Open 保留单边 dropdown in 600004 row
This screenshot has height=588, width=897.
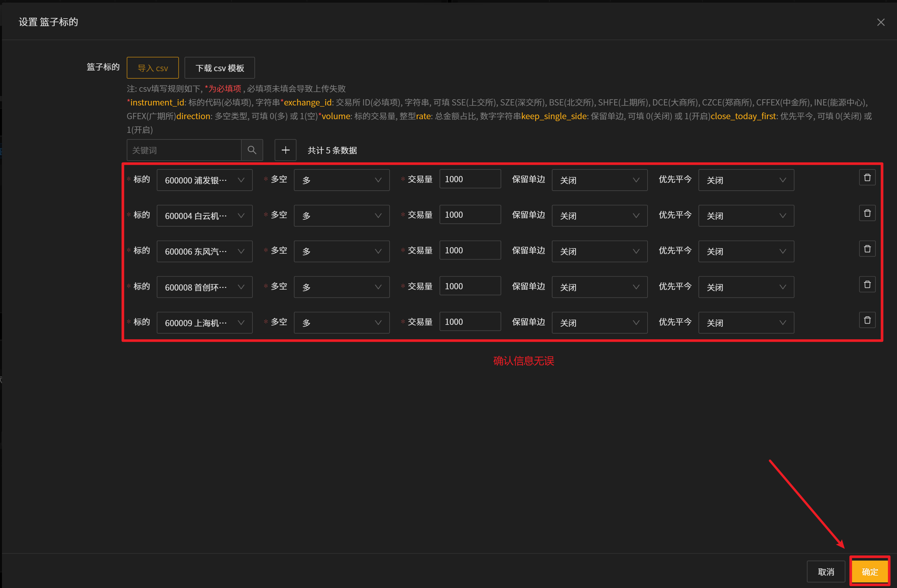[x=599, y=215]
